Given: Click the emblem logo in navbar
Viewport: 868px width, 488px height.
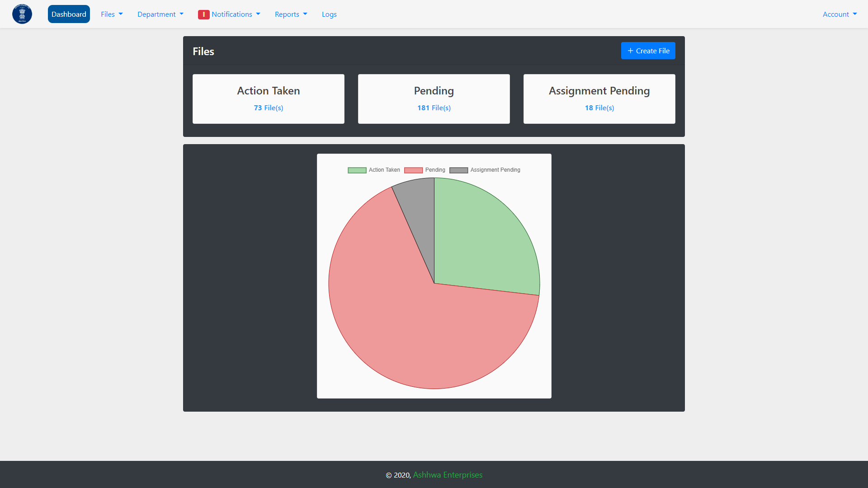Looking at the screenshot, I should pos(22,14).
